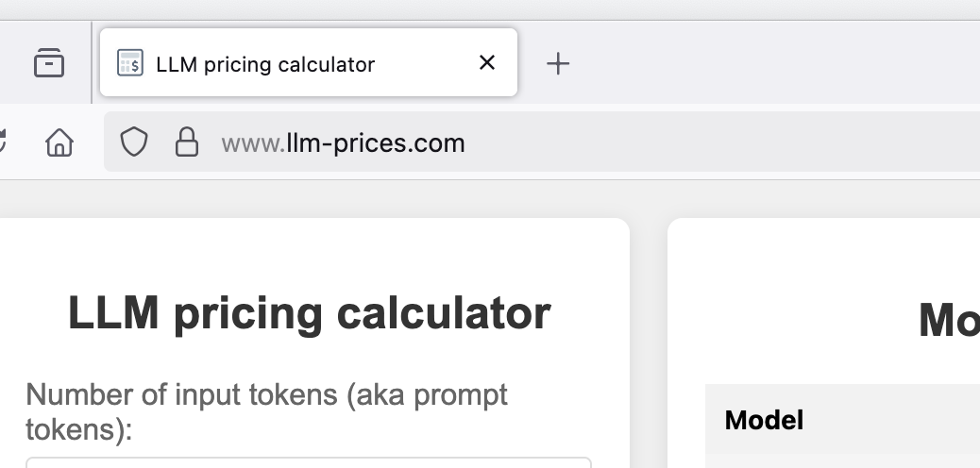Screen dimensions: 980x468
Task: Reload the page using the partially visible arrow
Action: (x=3, y=142)
